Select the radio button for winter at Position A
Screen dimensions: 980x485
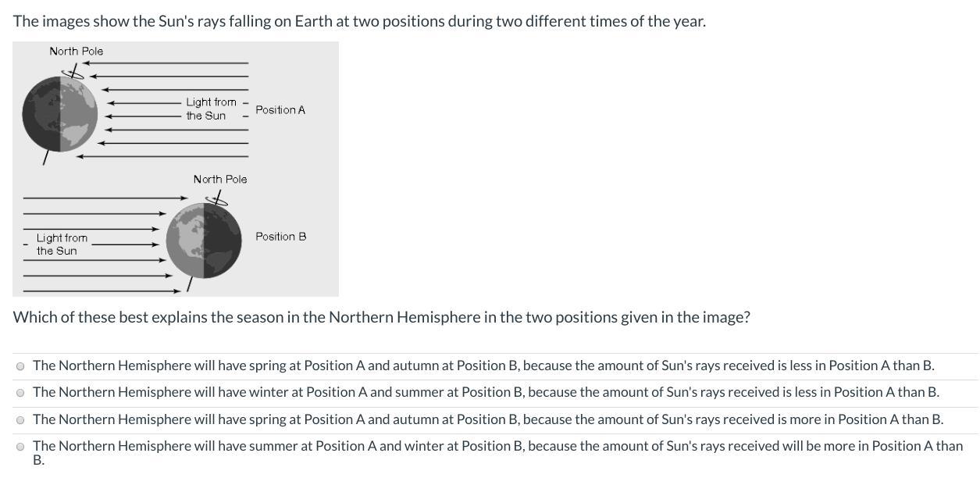(20, 392)
